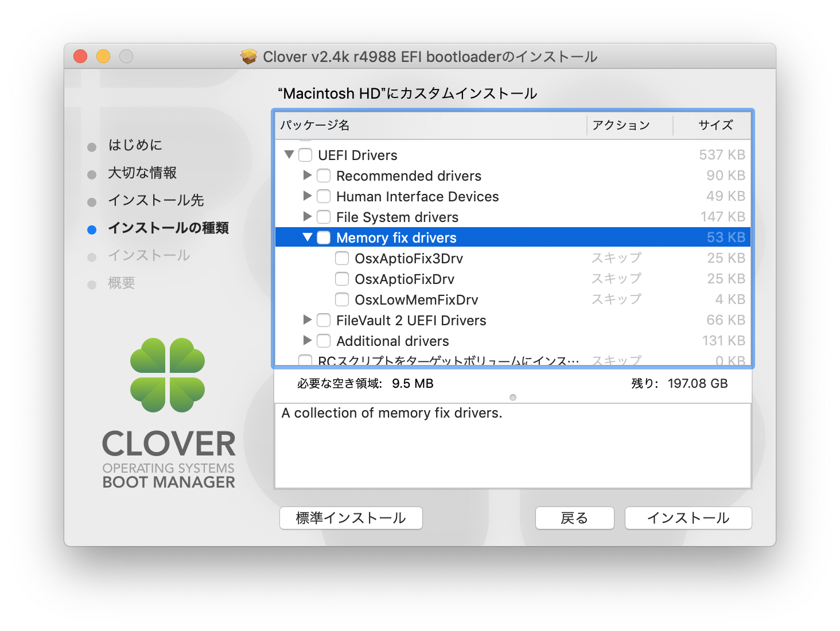This screenshot has width=840, height=631.
Task: Click the 残り 197.08 GB value
Action: point(698,383)
